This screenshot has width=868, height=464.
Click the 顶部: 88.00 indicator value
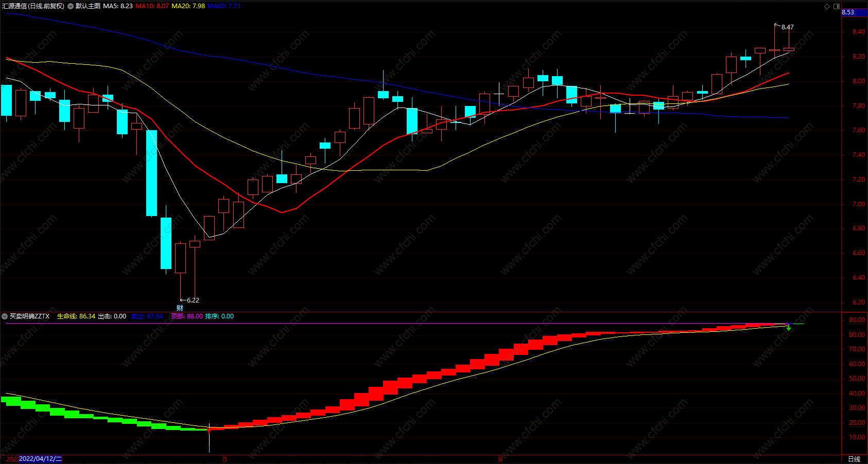(x=187, y=316)
